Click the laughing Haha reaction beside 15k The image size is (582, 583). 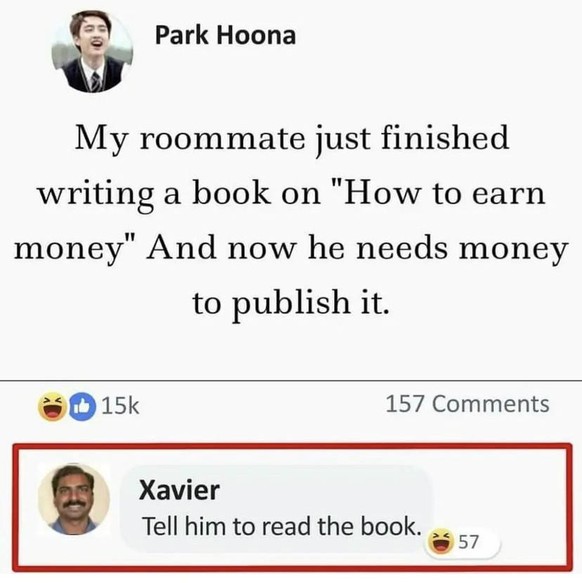(52, 406)
